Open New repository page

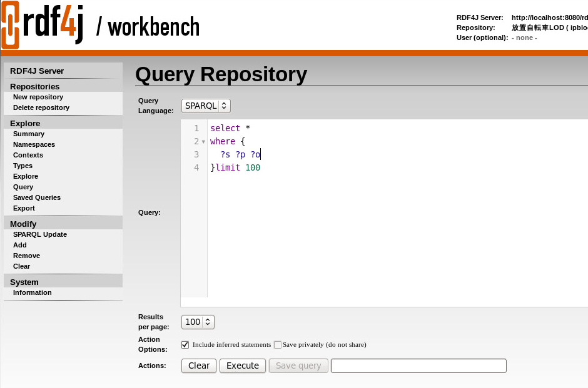coord(38,97)
